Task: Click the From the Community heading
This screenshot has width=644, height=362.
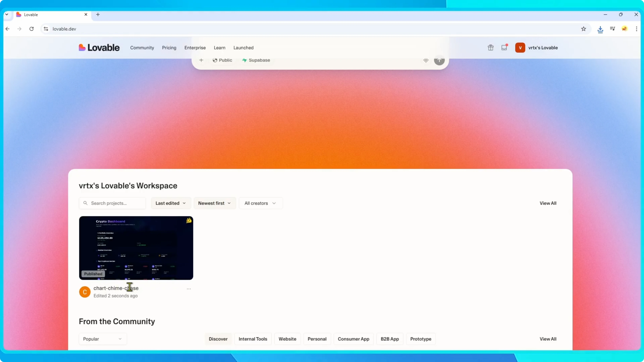Action: (117, 321)
